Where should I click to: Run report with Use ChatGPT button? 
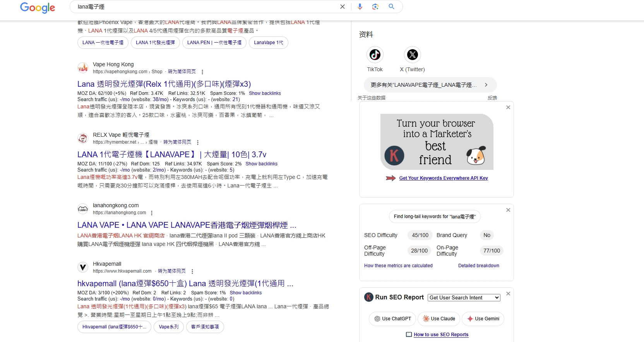(x=392, y=319)
